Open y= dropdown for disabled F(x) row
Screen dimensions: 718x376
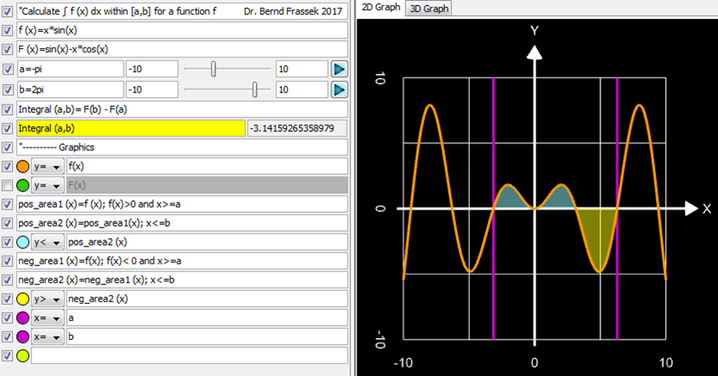(48, 185)
